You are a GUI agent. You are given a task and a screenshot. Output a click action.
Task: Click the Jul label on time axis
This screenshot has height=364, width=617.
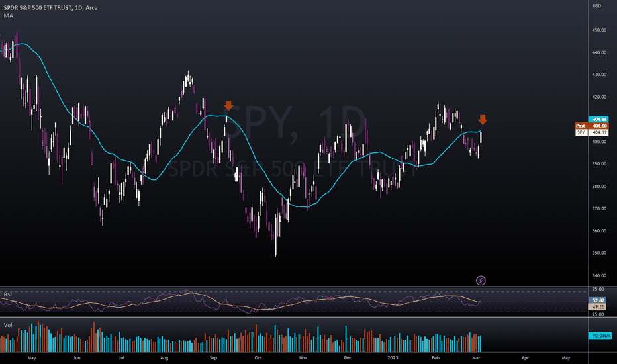tap(122, 357)
